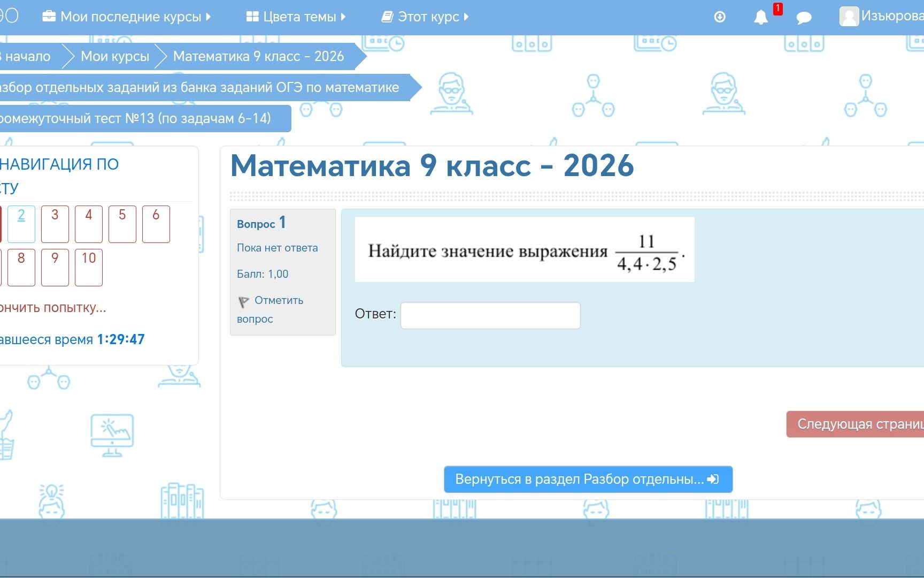This screenshot has height=578, width=924.
Task: Click the flag icon to mark question
Action: (x=243, y=302)
